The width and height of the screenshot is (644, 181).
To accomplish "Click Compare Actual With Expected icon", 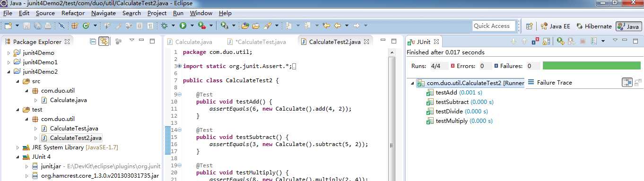I will [x=638, y=82].
